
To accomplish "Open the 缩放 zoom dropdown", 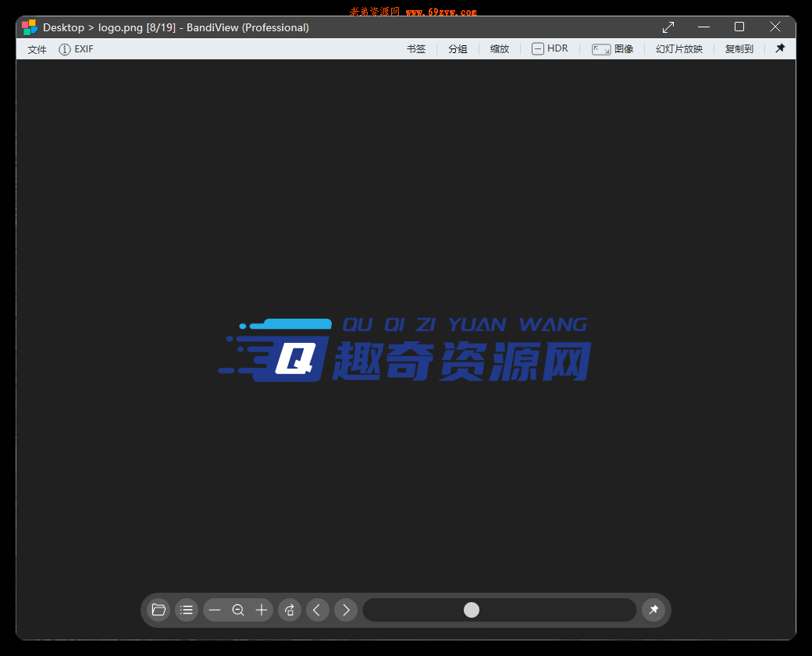I will (499, 48).
